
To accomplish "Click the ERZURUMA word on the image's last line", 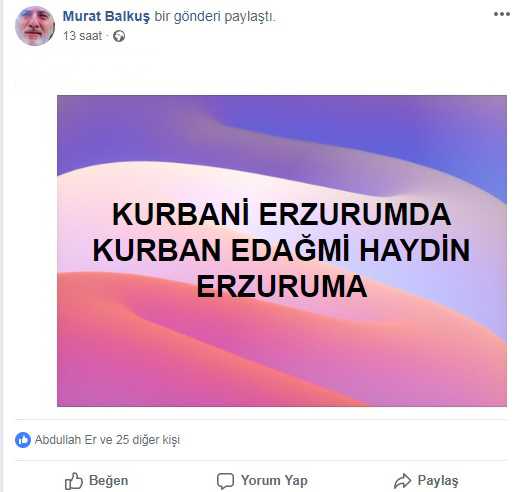I will pyautogui.click(x=282, y=286).
